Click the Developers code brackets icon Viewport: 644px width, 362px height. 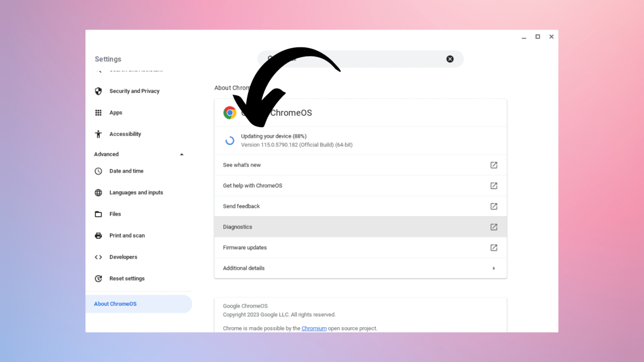(x=98, y=257)
